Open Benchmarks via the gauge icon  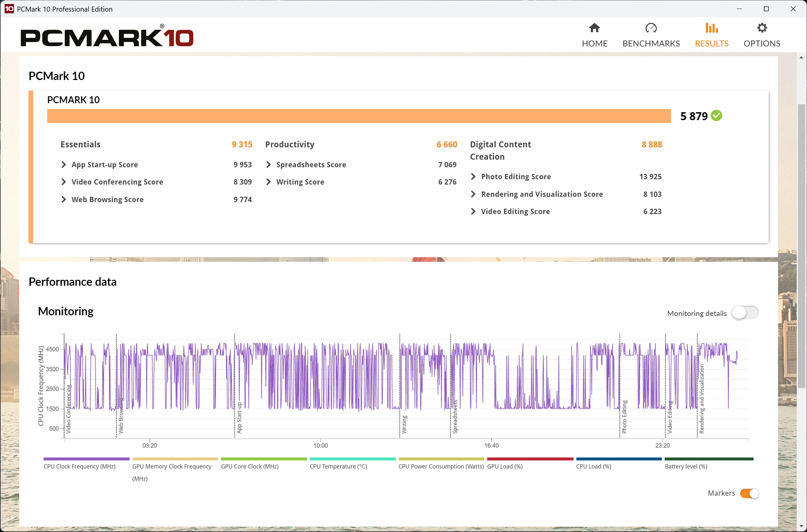click(x=651, y=28)
